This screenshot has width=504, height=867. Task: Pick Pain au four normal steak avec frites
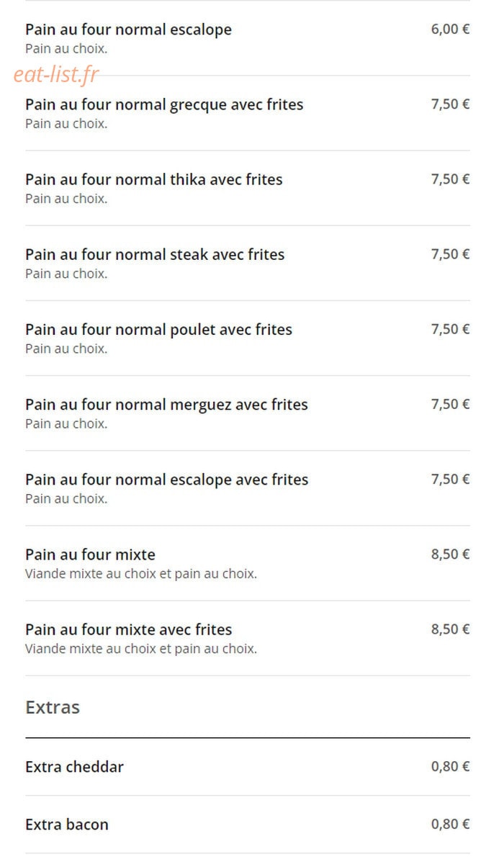(x=248, y=263)
